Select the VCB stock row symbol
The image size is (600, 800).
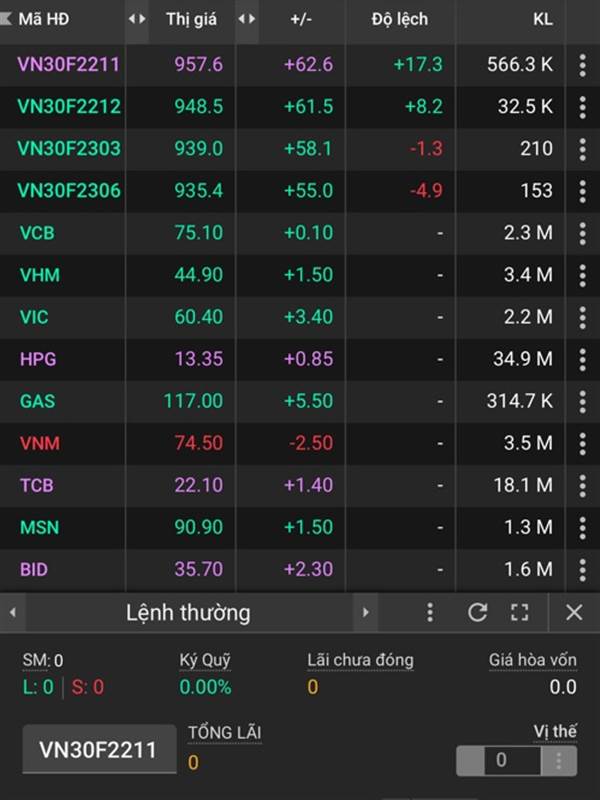[37, 233]
